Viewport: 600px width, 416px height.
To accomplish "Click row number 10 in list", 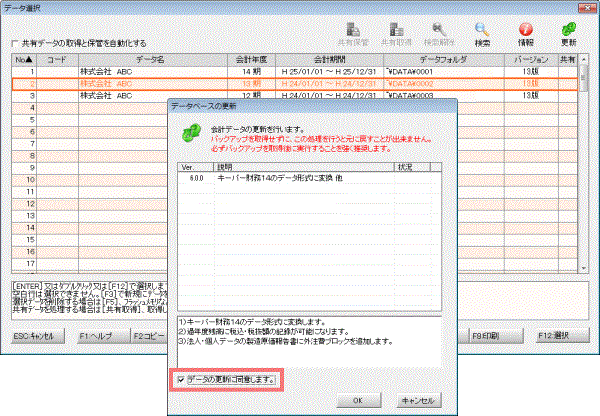I will 24,179.
